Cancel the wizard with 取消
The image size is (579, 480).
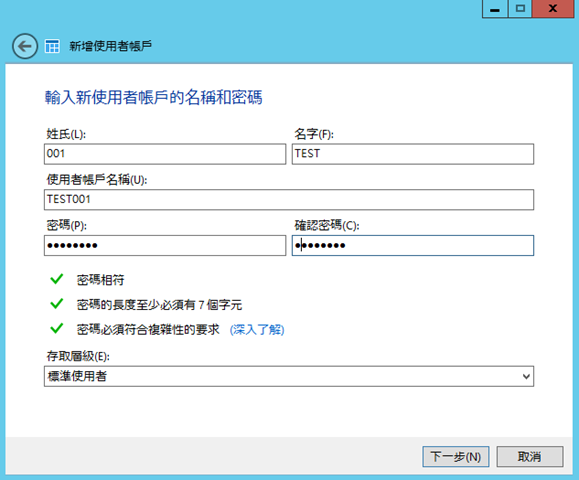[530, 457]
